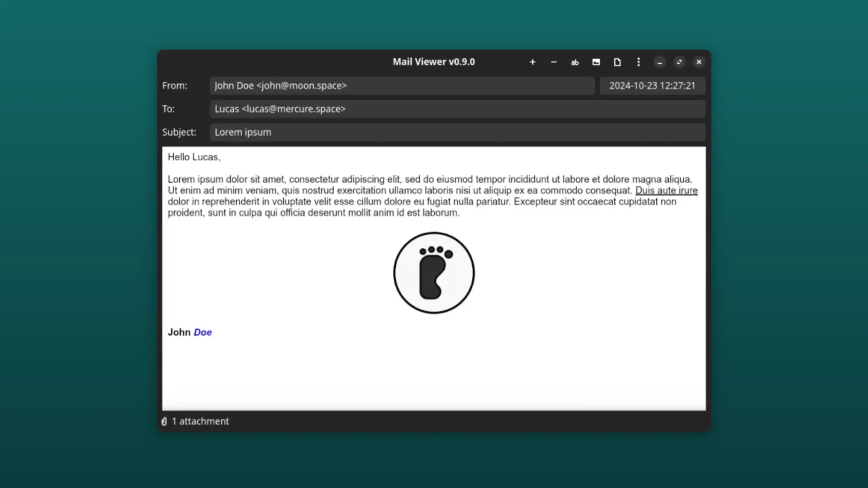Minimize the Mail Viewer window

[x=659, y=62]
